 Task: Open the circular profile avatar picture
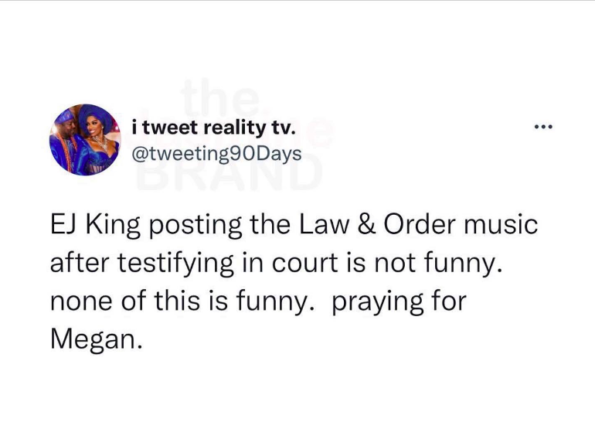(85, 140)
